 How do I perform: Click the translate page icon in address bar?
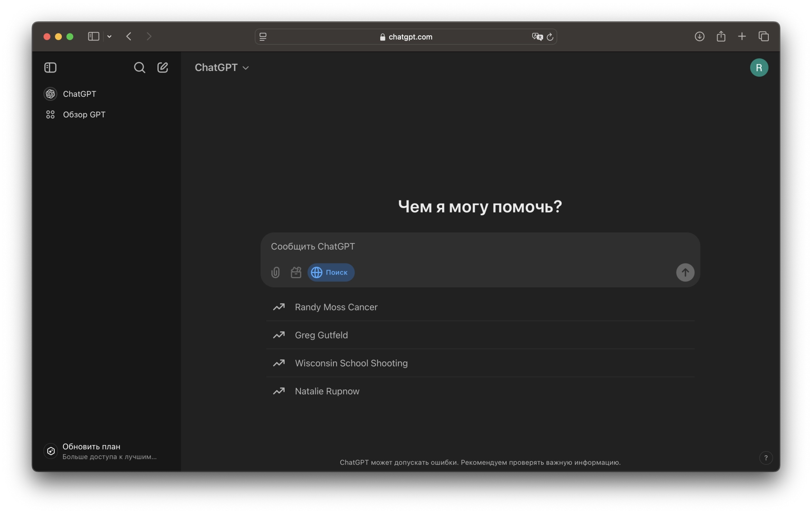(x=537, y=37)
